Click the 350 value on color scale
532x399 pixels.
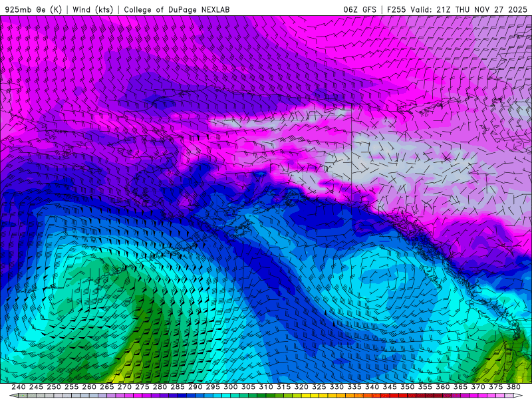(x=407, y=387)
